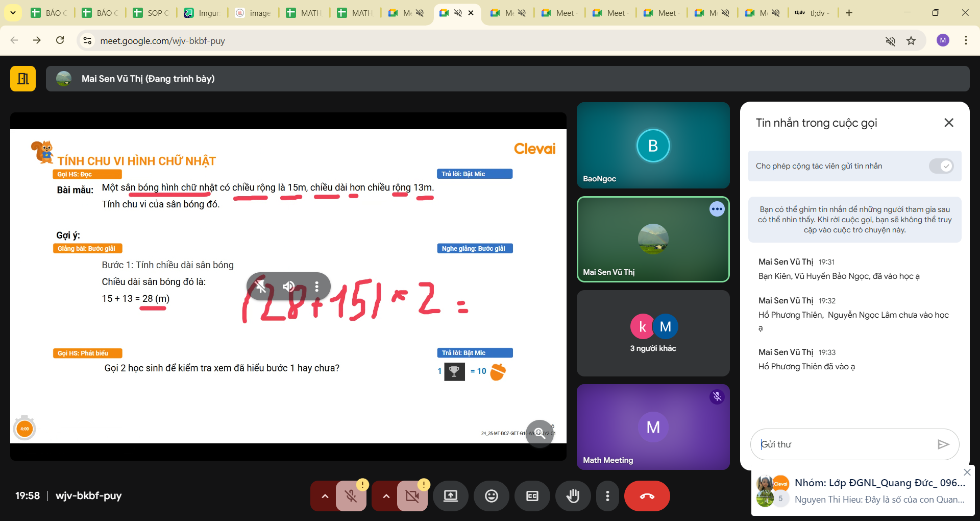Click the pinned-message info notice
Image resolution: width=980 pixels, height=521 pixels.
(x=855, y=220)
